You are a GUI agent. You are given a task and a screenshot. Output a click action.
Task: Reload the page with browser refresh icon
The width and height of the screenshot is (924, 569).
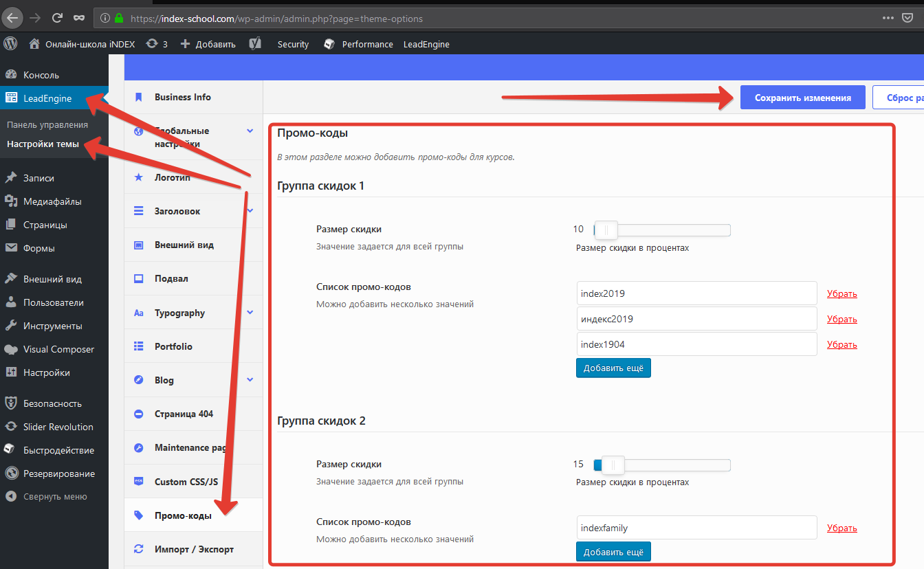tap(58, 18)
